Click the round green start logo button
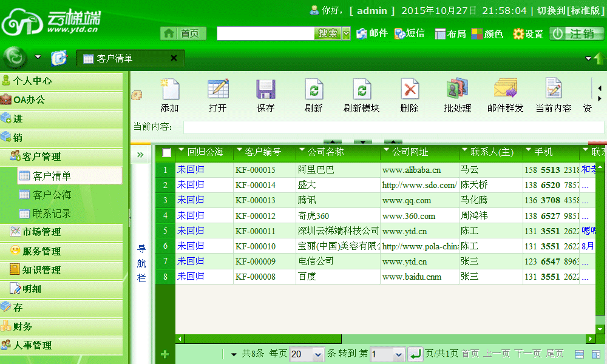 pos(15,58)
